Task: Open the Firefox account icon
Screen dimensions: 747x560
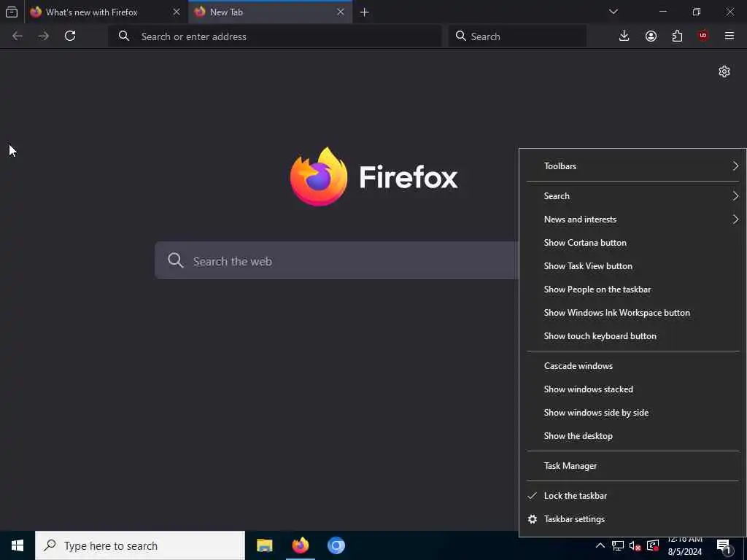Action: point(651,36)
